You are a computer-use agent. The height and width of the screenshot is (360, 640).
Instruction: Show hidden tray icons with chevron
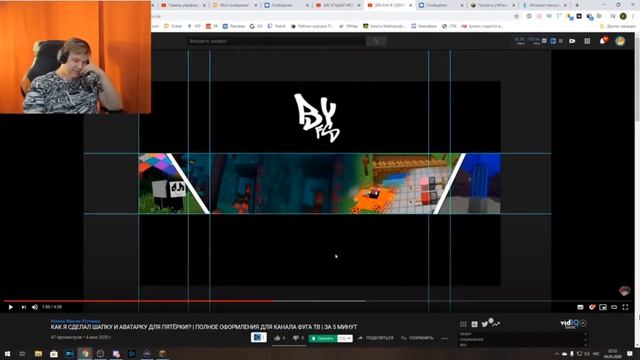(557, 353)
